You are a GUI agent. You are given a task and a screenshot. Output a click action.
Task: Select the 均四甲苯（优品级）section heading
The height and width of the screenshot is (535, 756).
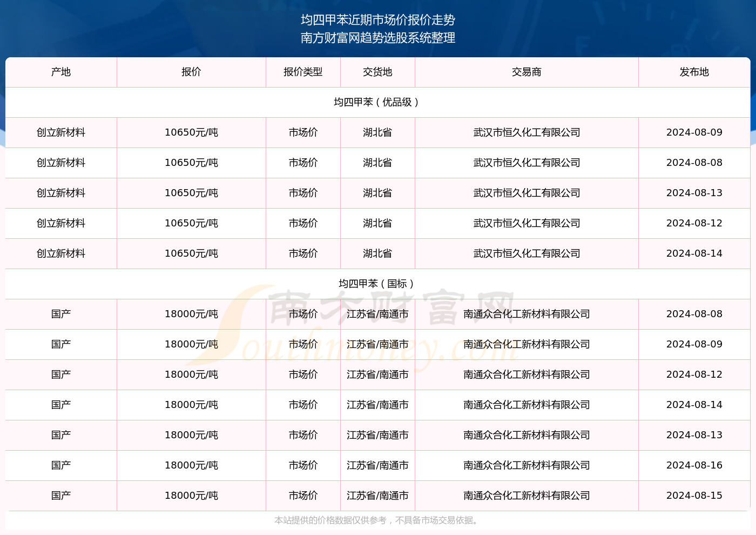tap(377, 102)
